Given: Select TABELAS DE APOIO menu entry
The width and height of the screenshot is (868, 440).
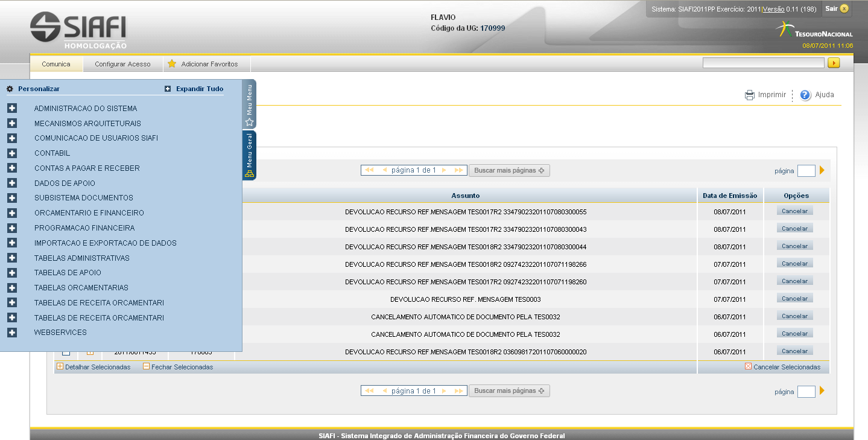Looking at the screenshot, I should (68, 273).
